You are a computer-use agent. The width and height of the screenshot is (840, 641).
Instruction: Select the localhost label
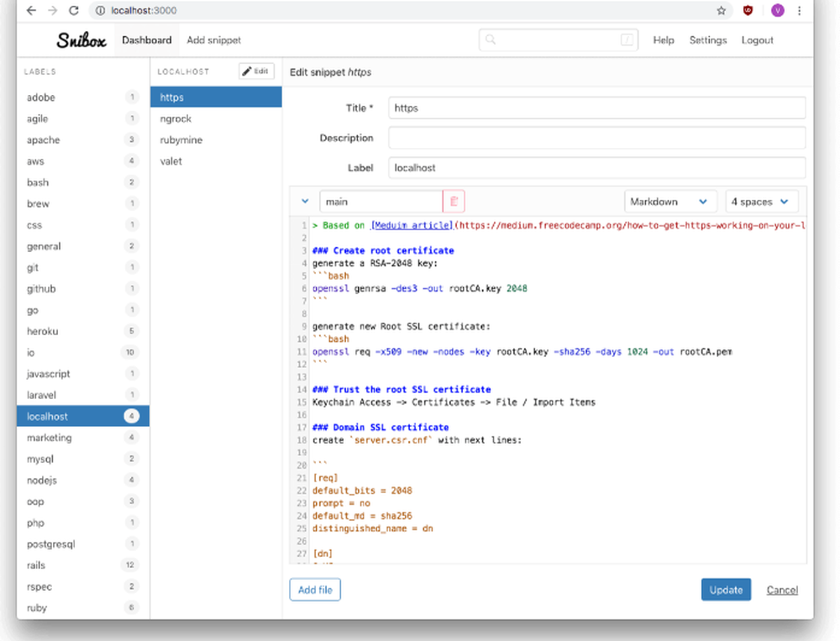tap(83, 417)
